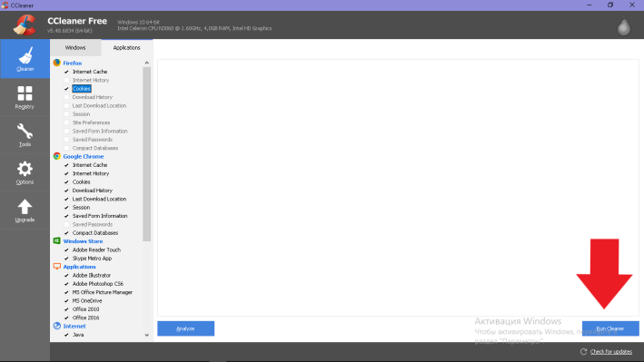Viewport: 644px width, 362px height.
Task: Uncheck Adobe Photoshop CS6
Action: (x=66, y=284)
